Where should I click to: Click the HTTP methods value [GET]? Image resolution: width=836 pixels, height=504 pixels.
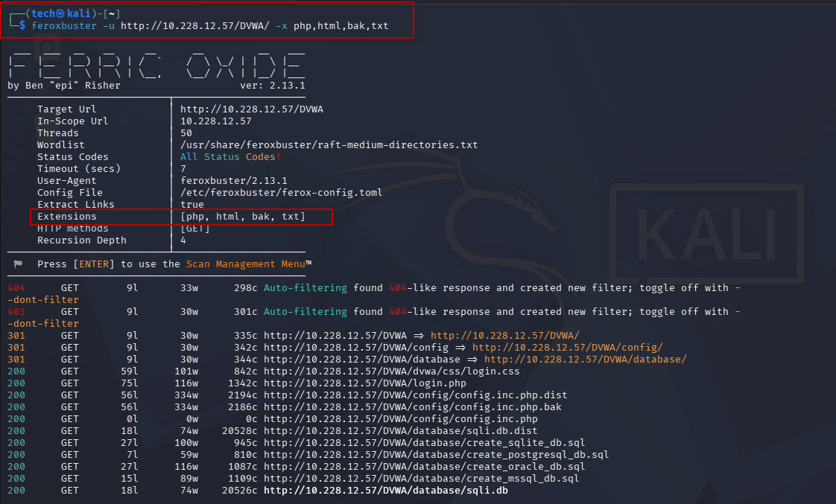[195, 228]
